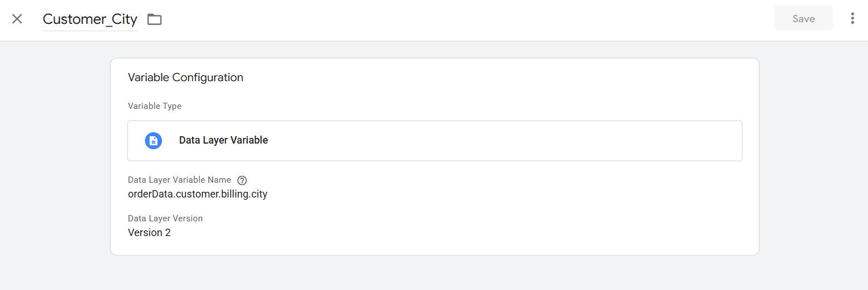Click the Data Layer Variable Name label
This screenshot has width=868, height=290.
click(179, 180)
